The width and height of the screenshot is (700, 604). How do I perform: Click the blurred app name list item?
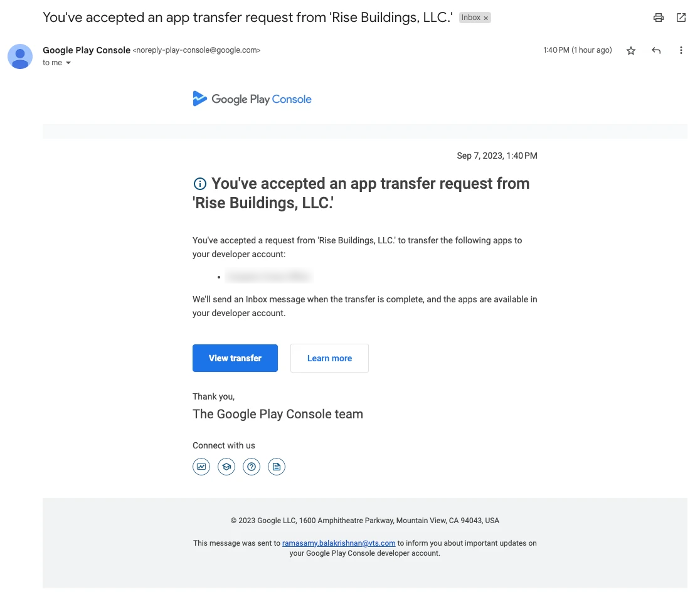tap(268, 277)
